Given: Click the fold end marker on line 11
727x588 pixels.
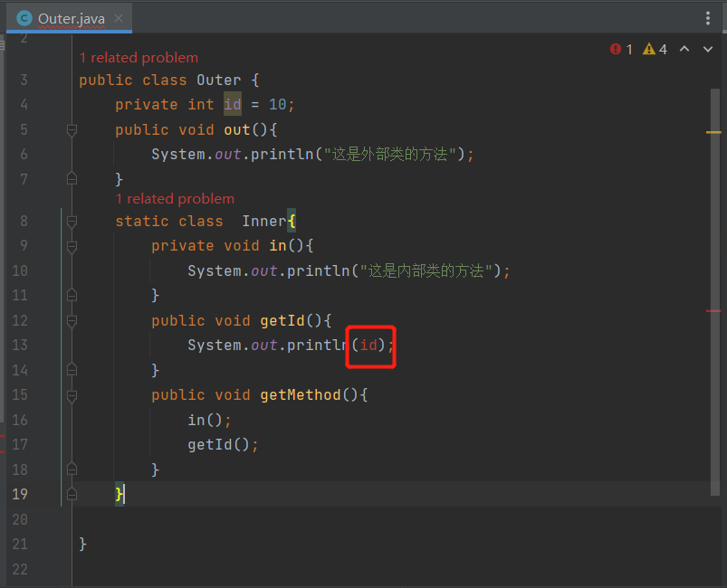Looking at the screenshot, I should coord(72,295).
